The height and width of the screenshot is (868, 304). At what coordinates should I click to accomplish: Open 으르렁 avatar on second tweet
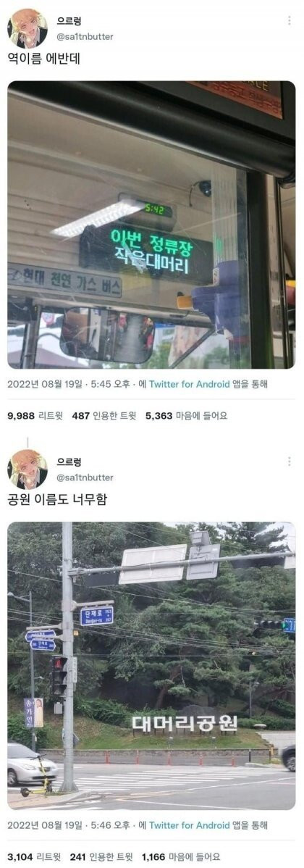click(x=27, y=469)
